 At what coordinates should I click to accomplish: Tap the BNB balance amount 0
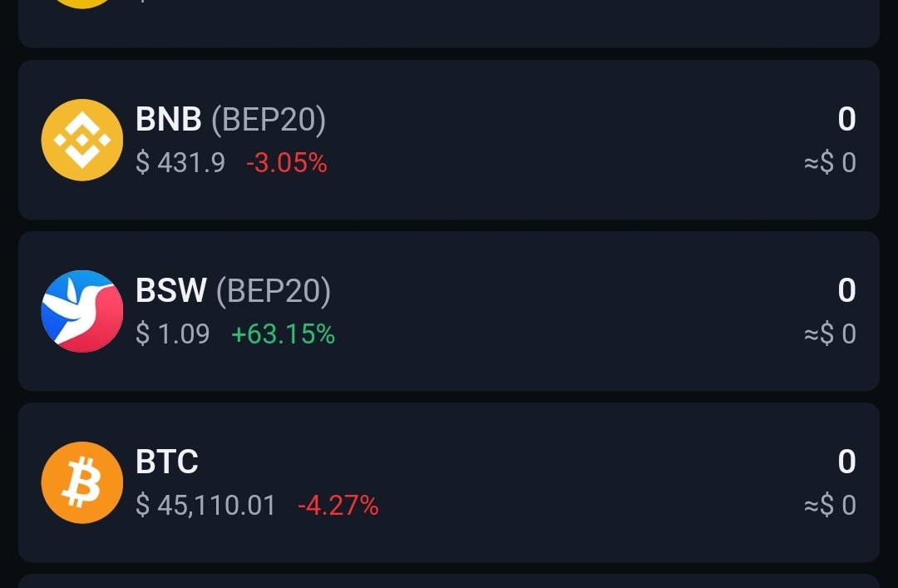coord(846,119)
